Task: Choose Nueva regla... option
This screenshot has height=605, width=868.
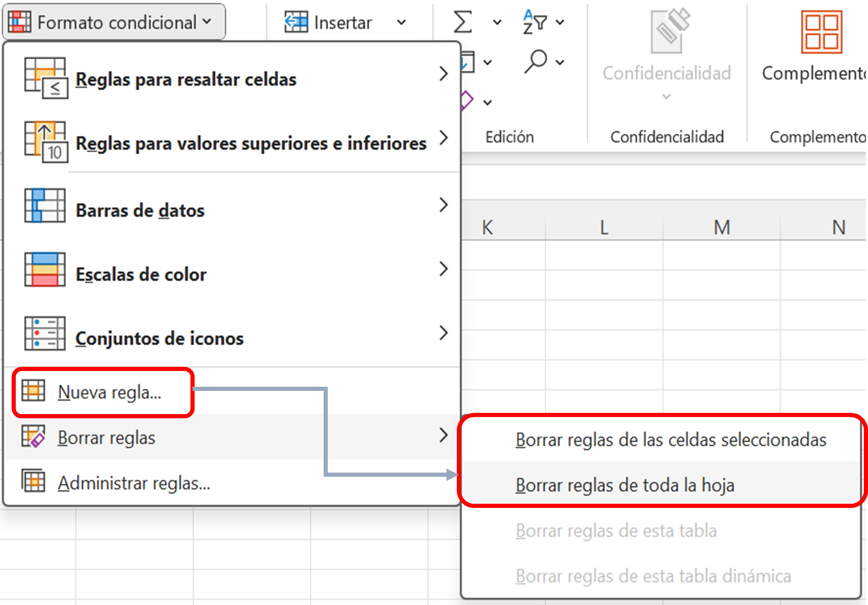Action: pyautogui.click(x=109, y=392)
